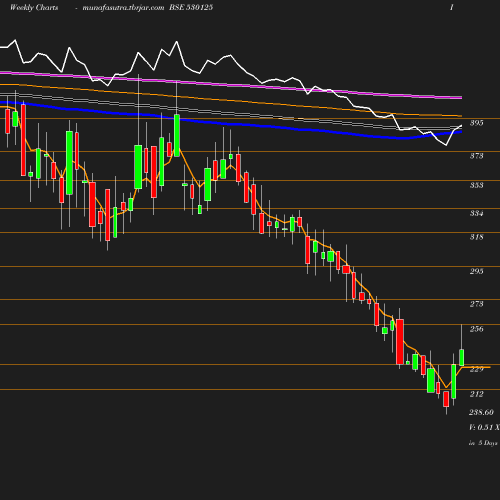500x500 pixels.
Task: Click the 273 price axis label
Action: (477, 304)
